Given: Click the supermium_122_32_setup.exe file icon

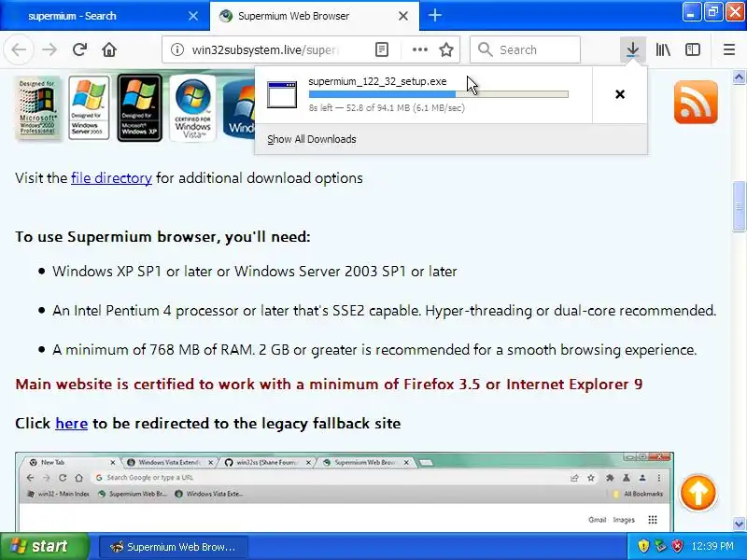Looking at the screenshot, I should coord(282,94).
